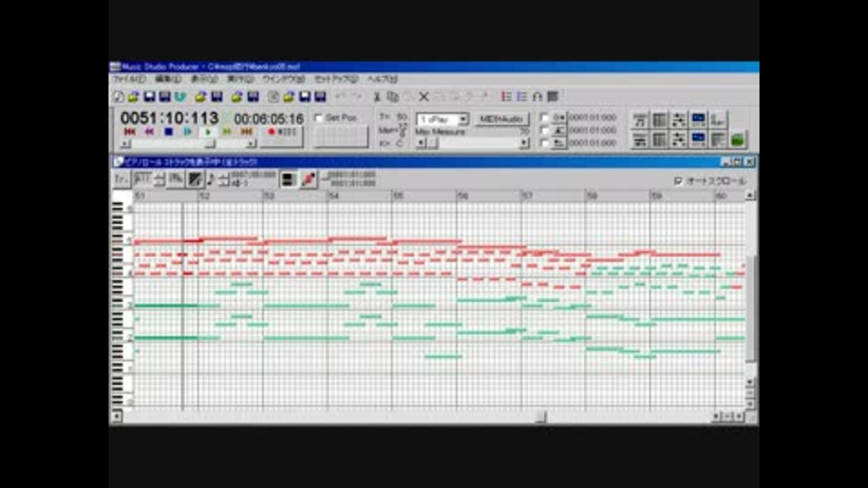Click right arrow of the Map Measure slider

click(524, 144)
